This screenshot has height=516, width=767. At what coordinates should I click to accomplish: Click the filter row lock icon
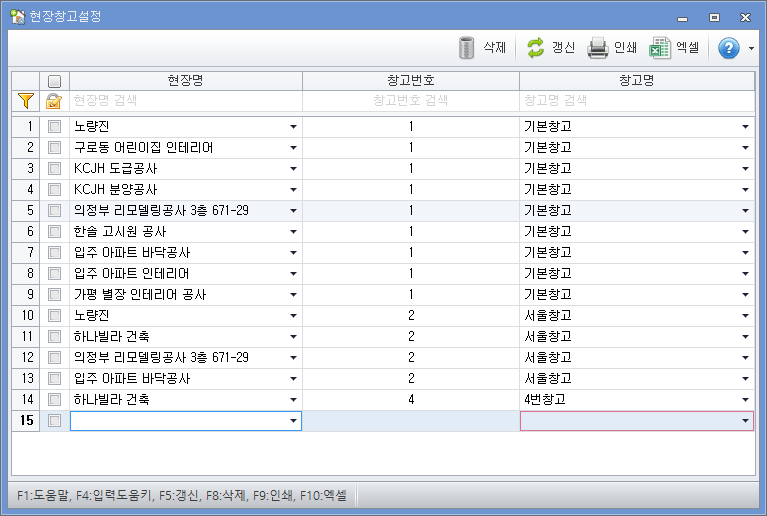54,101
